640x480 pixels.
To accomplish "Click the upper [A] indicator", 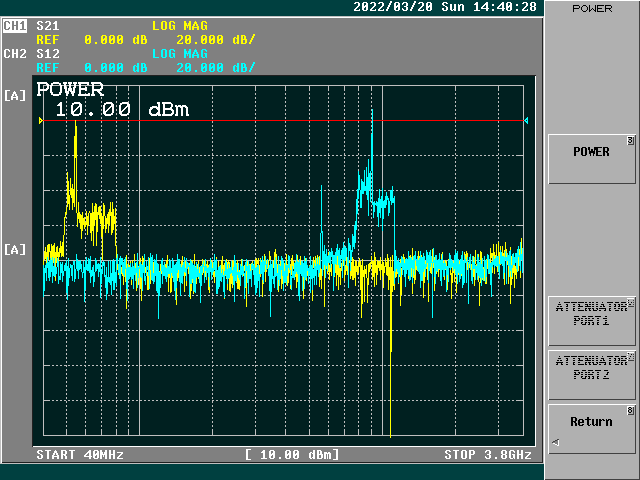I will coord(15,96).
